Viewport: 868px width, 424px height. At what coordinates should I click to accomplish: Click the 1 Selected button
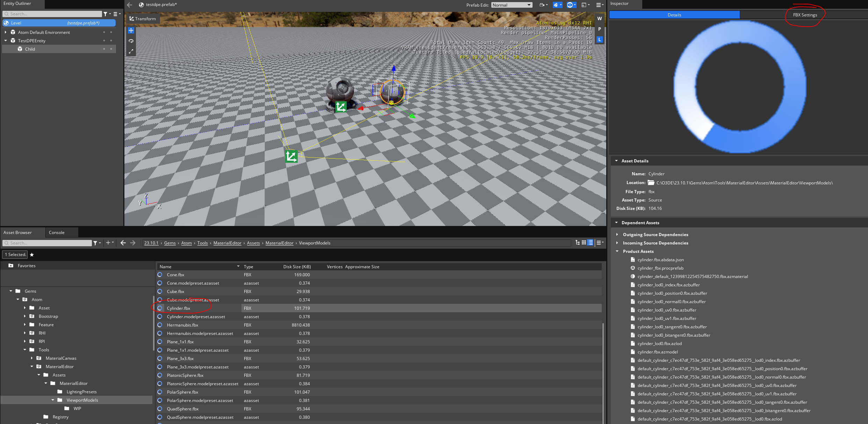pyautogui.click(x=15, y=255)
